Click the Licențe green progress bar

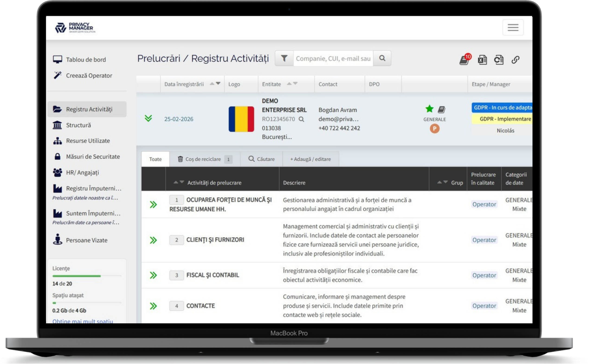(x=77, y=276)
